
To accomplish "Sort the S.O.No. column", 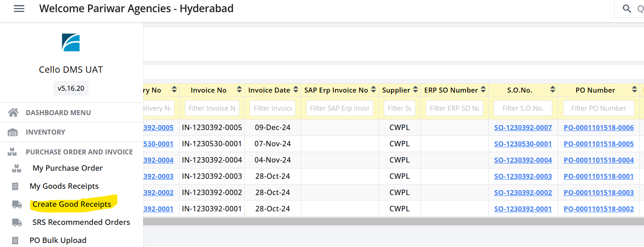I will pyautogui.click(x=553, y=90).
